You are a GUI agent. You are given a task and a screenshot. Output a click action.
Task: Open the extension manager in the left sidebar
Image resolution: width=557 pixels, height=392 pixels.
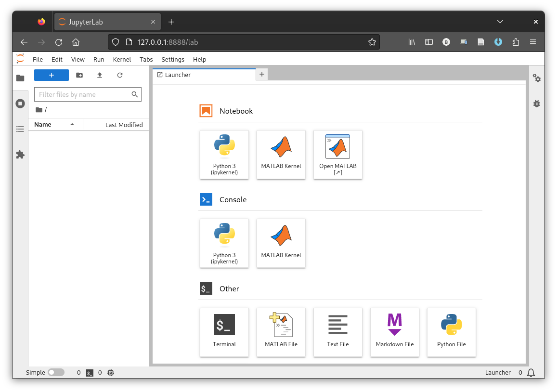(x=20, y=155)
